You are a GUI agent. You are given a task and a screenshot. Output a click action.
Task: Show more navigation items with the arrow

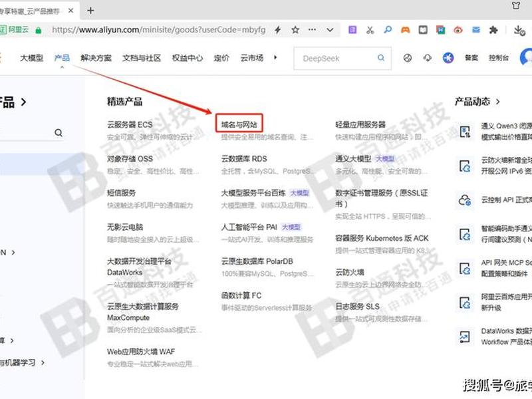tap(275, 58)
